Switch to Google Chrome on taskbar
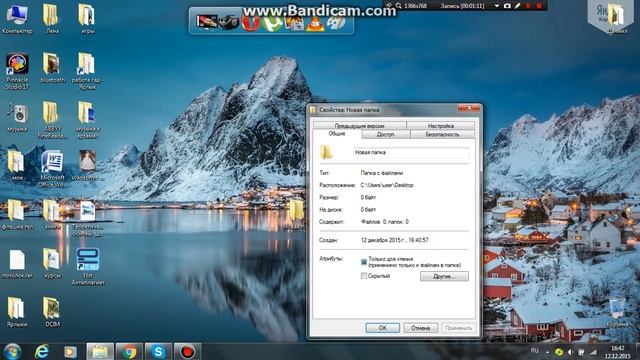Viewport: 640px width, 360px height. tap(129, 351)
